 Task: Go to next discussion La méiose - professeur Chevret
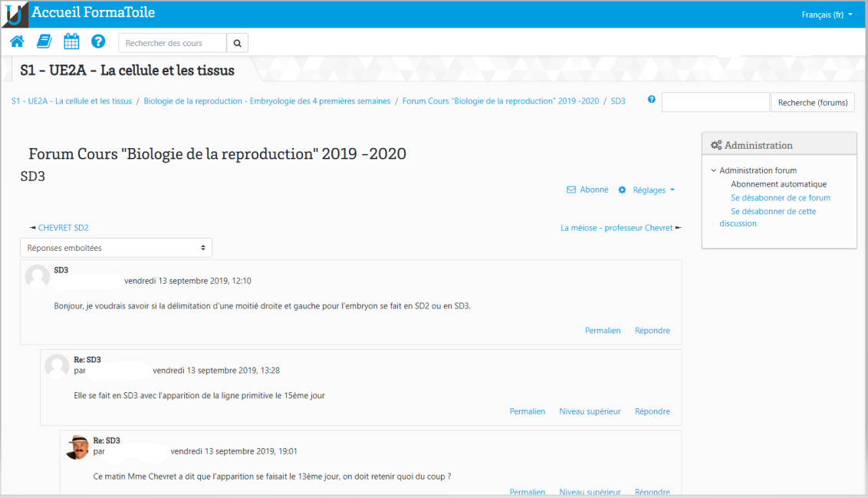[616, 228]
